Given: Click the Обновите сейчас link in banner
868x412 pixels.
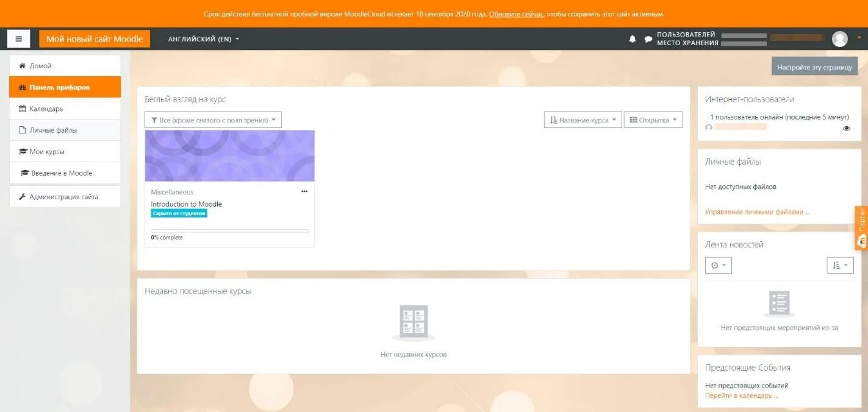Looking at the screenshot, I should pos(516,14).
